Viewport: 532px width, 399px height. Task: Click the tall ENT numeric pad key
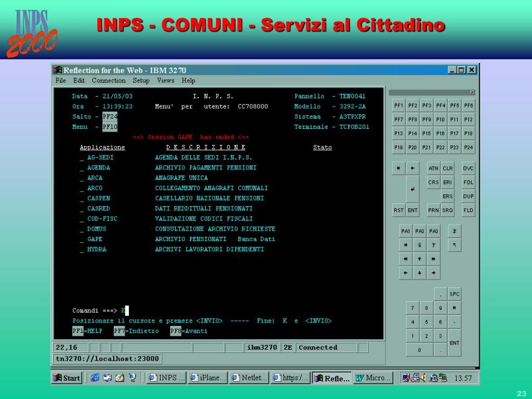click(x=454, y=343)
